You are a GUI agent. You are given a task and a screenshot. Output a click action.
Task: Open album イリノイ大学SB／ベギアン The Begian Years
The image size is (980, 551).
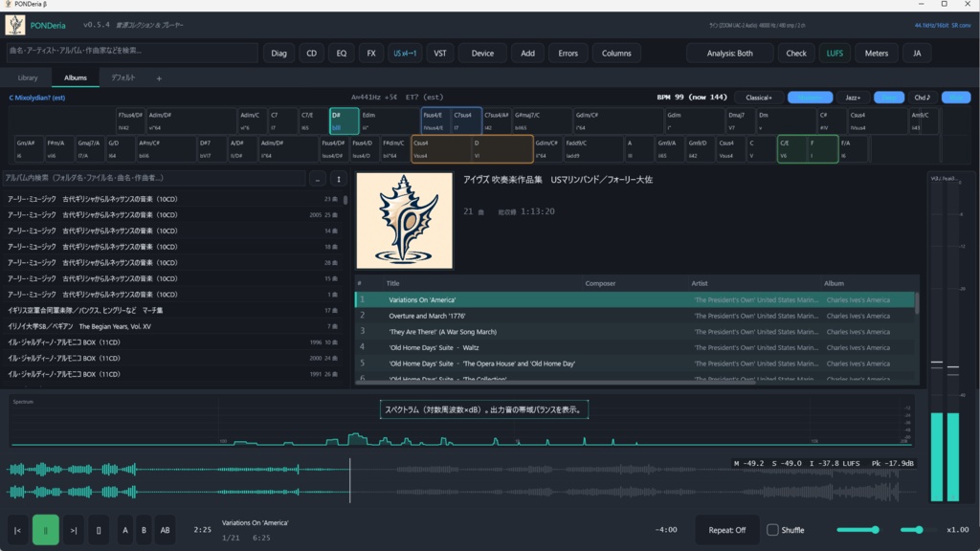point(172,326)
